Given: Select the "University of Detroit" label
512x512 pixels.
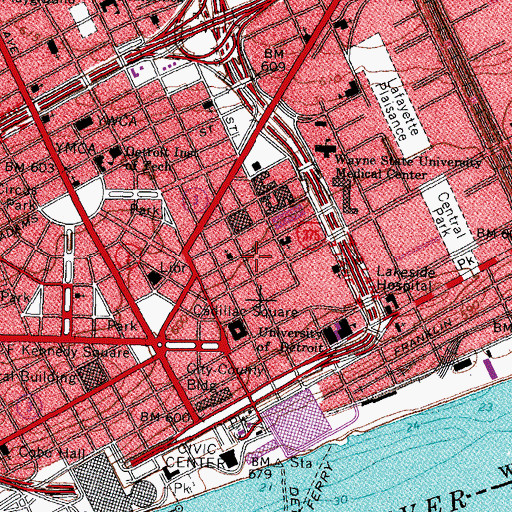Looking at the screenshot, I should click(291, 340).
